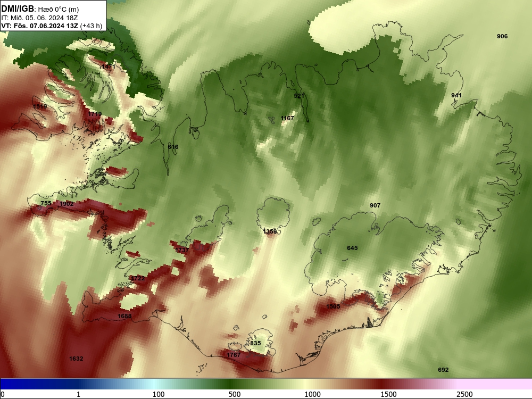This screenshot has height=399, width=532.
Task: Click the 907 map value
Action: 375,205
